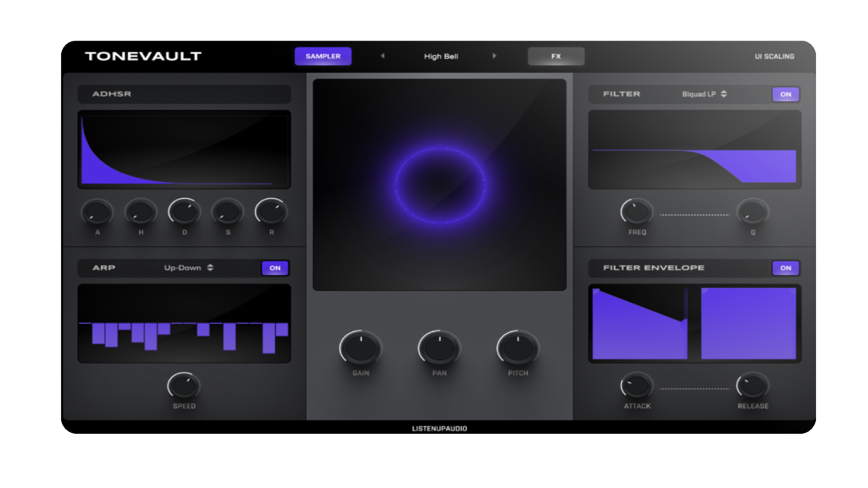Open the High Bell preset selector
The height and width of the screenshot is (488, 868).
(x=441, y=56)
